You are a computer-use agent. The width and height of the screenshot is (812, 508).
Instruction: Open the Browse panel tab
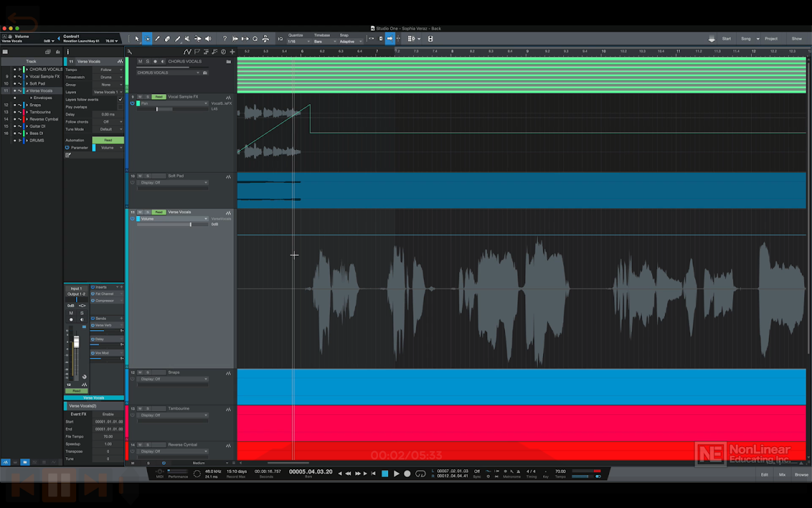point(801,474)
